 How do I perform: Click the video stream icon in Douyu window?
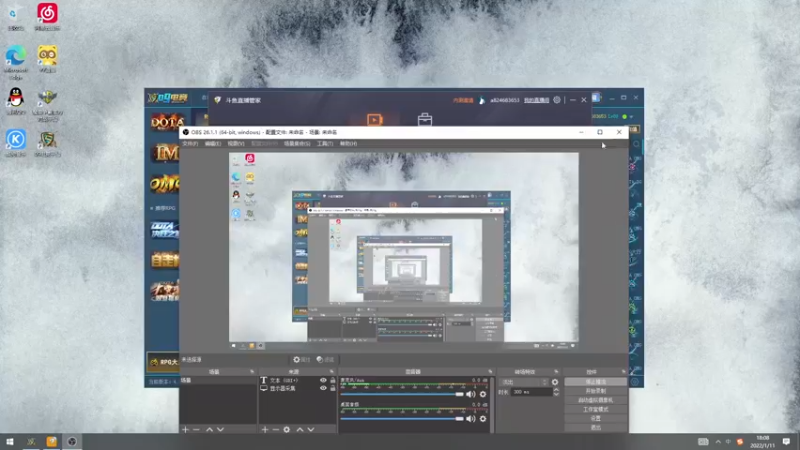(374, 119)
